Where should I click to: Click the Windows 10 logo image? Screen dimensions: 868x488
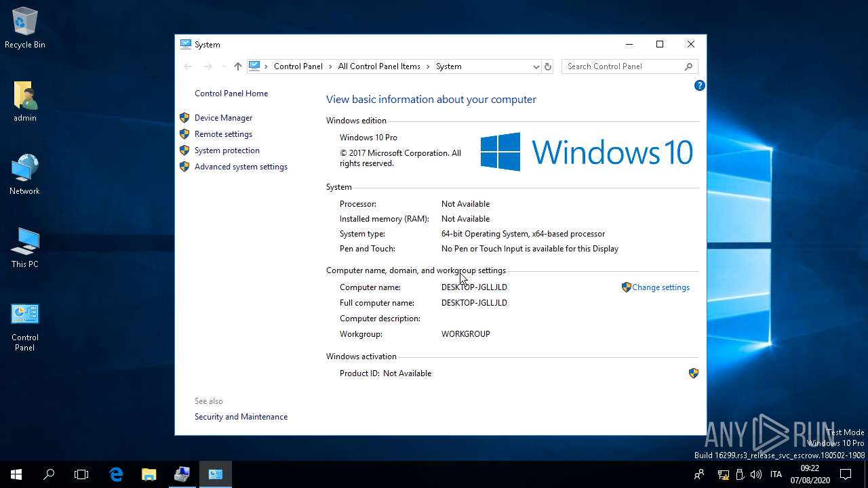coord(587,152)
